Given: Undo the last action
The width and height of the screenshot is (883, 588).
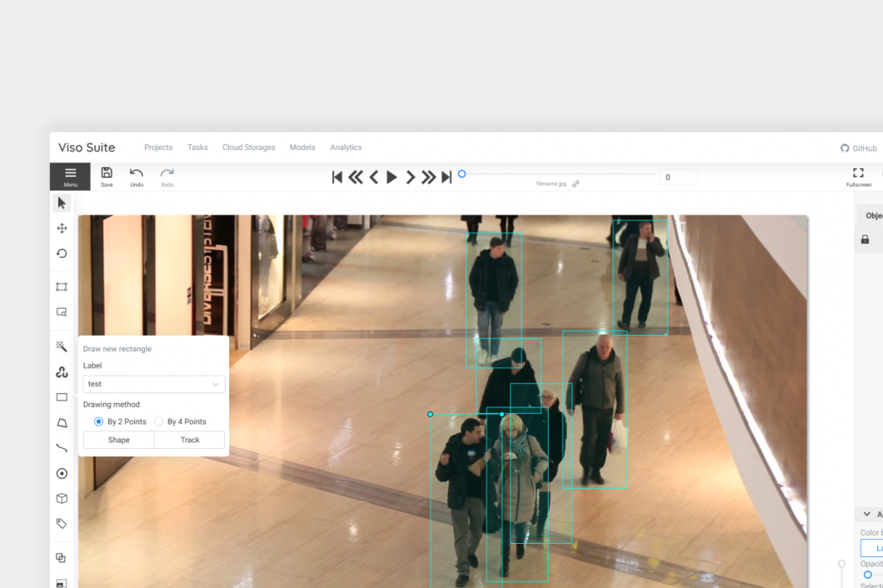Looking at the screenshot, I should (x=137, y=177).
